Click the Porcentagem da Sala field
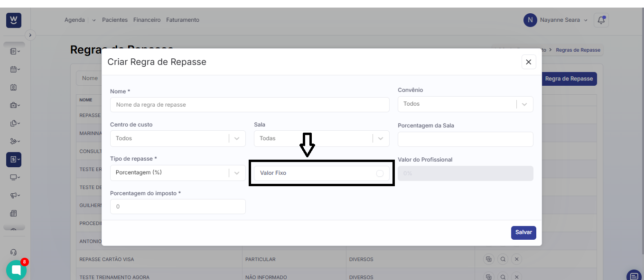Image resolution: width=644 pixels, height=280 pixels. [465, 139]
